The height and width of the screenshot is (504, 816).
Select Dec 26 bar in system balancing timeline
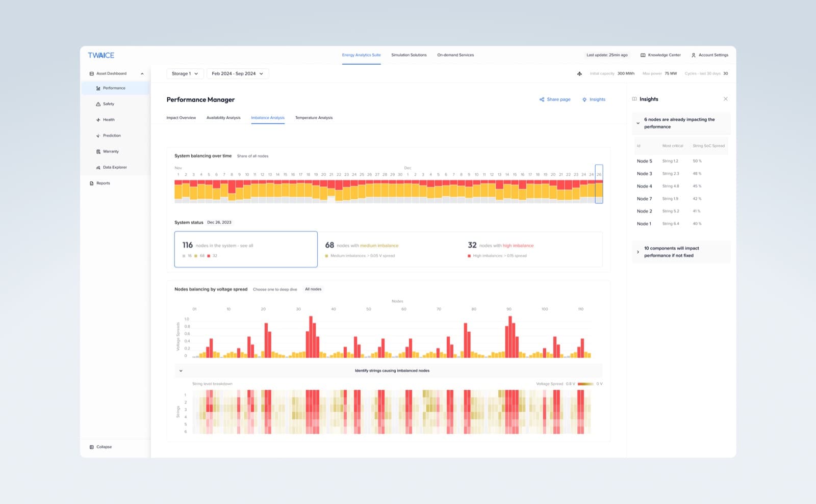[599, 184]
